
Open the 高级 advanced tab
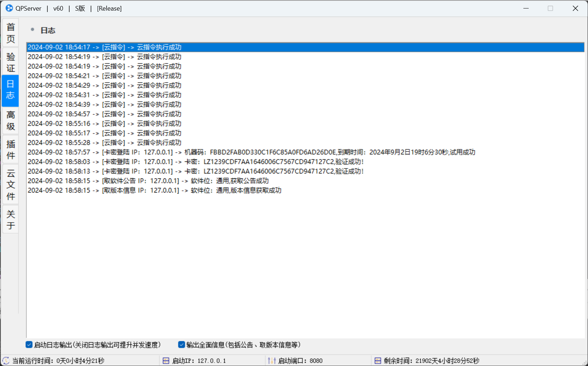pos(11,120)
